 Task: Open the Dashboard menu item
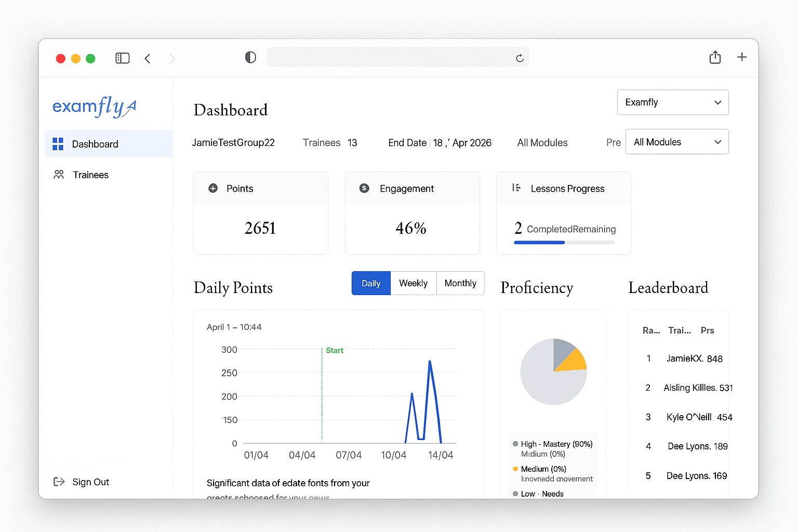(x=95, y=144)
